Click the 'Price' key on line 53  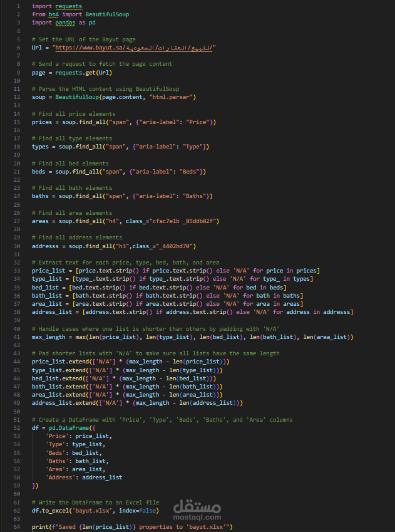click(57, 436)
